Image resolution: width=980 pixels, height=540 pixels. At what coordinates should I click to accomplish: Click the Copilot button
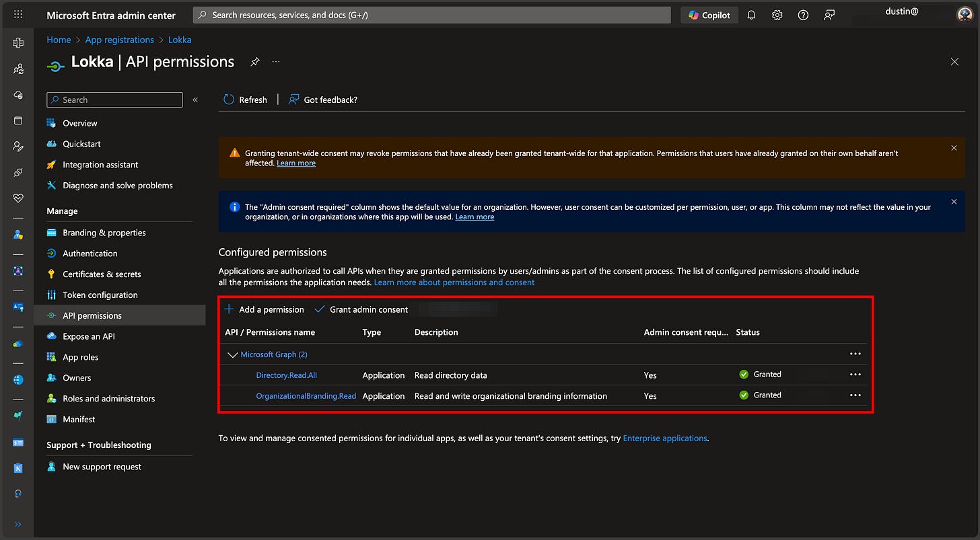709,15
